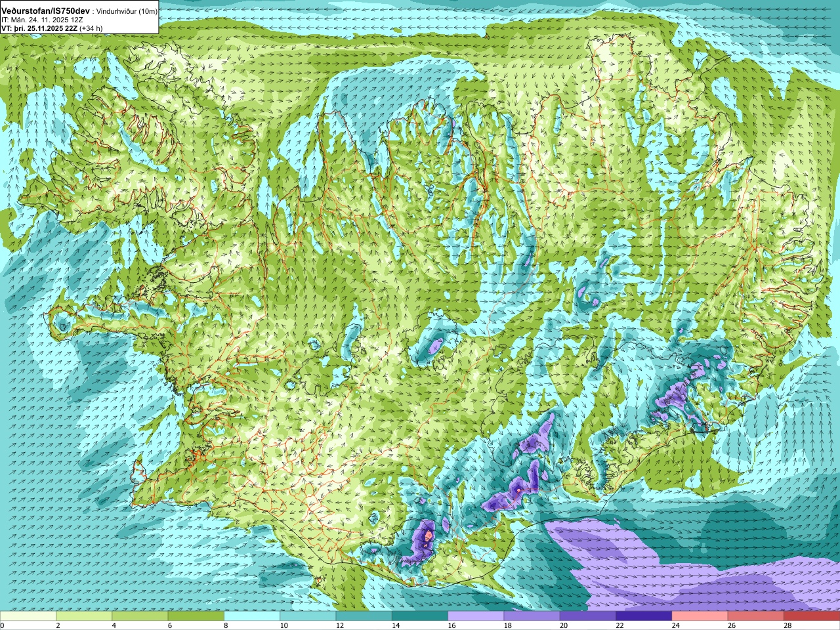Click the olive green 6–8 legend swatch

point(196,616)
